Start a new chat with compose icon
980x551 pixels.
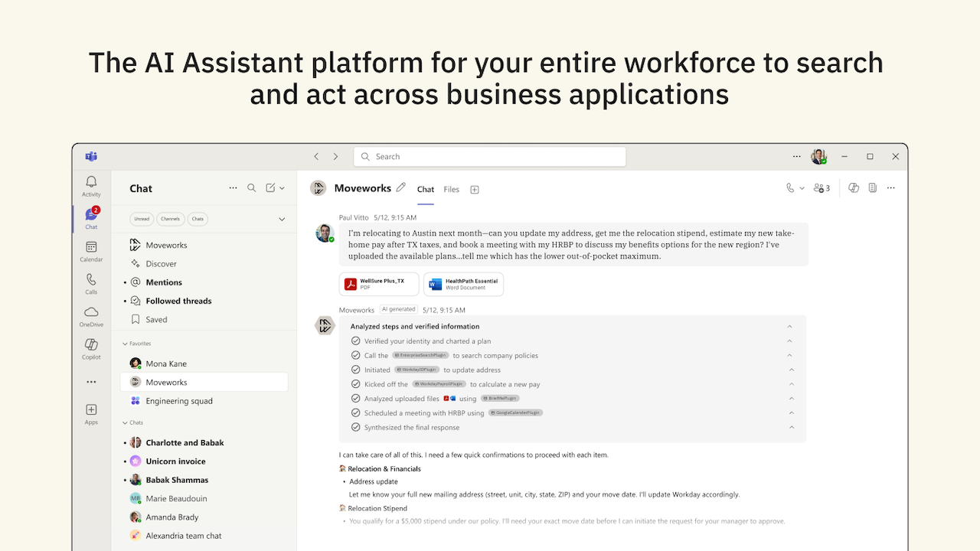tap(270, 188)
